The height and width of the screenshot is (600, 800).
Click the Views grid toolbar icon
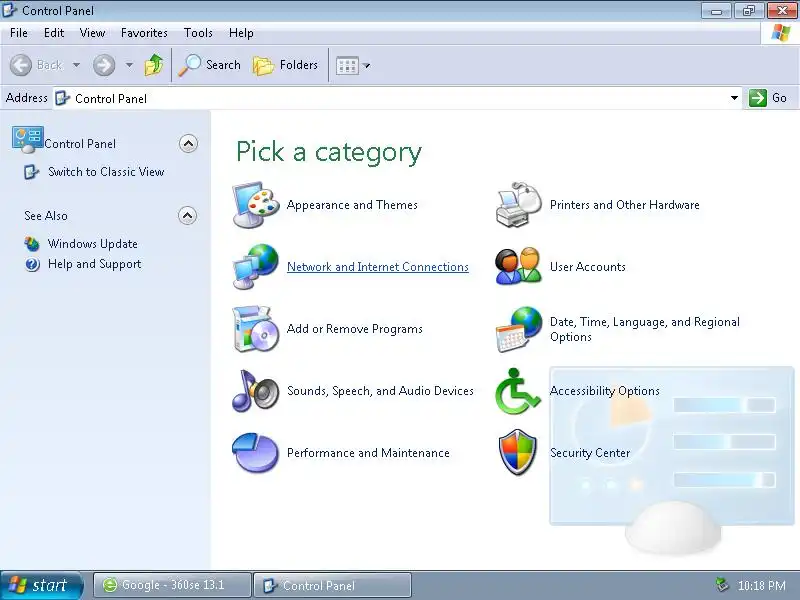tap(347, 66)
